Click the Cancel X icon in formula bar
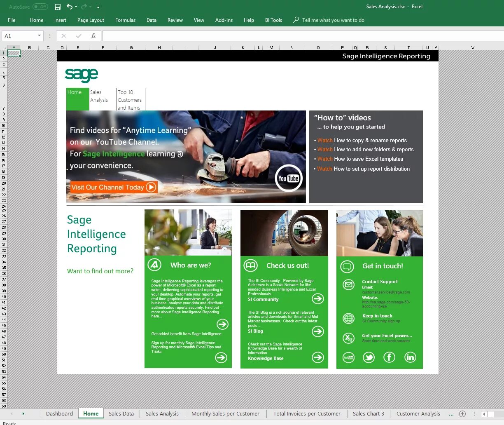The height and width of the screenshot is (425, 504). click(64, 36)
